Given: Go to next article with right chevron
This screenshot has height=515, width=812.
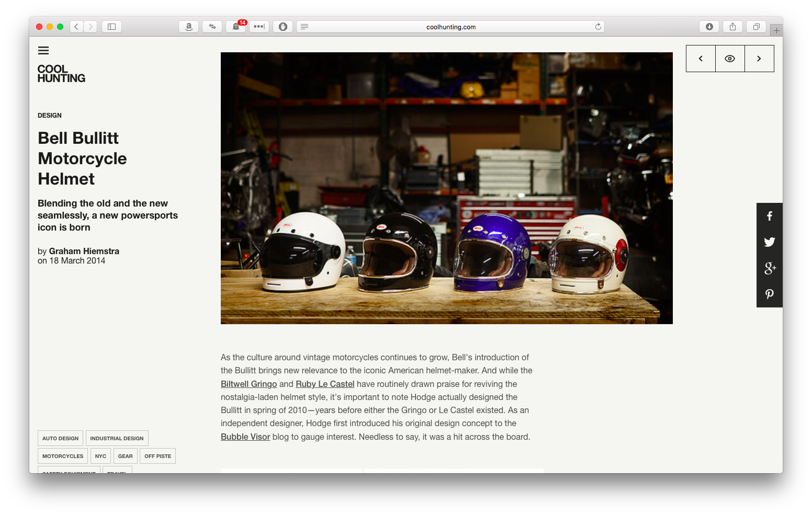Looking at the screenshot, I should tap(759, 59).
